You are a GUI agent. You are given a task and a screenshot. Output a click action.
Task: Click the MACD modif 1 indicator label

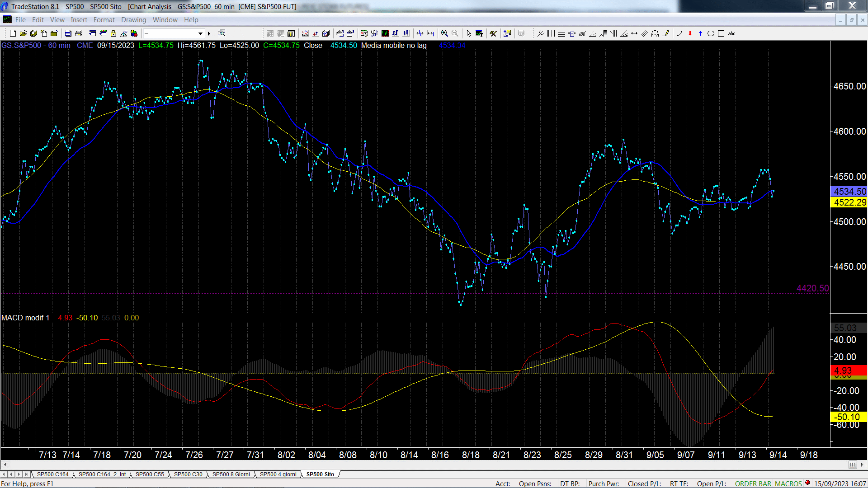pyautogui.click(x=25, y=318)
